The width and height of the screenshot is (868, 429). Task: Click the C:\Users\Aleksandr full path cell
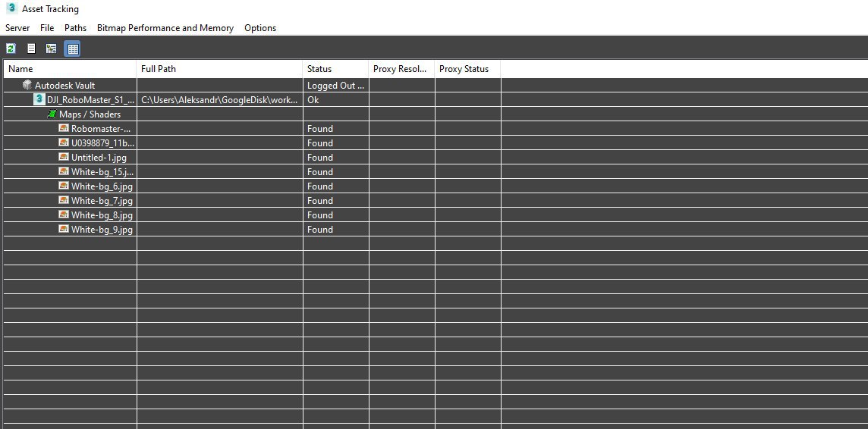pos(220,100)
